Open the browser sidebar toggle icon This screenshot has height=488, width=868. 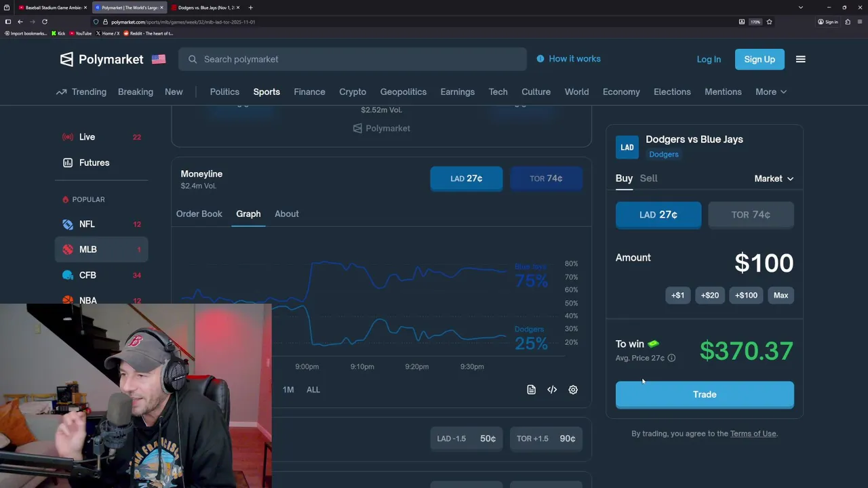point(7,22)
